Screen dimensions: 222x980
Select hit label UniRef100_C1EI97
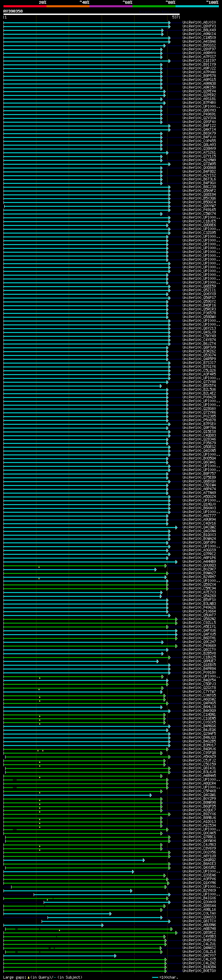[x=199, y=60]
